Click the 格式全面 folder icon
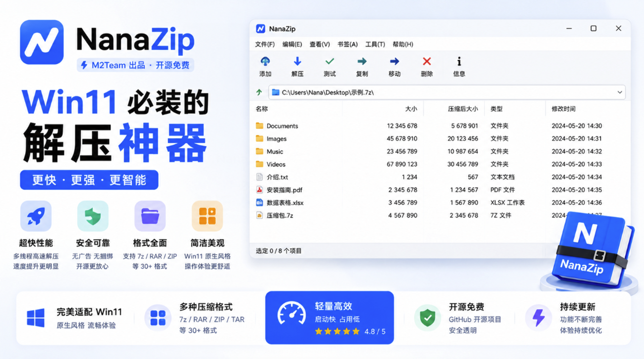 click(x=150, y=216)
